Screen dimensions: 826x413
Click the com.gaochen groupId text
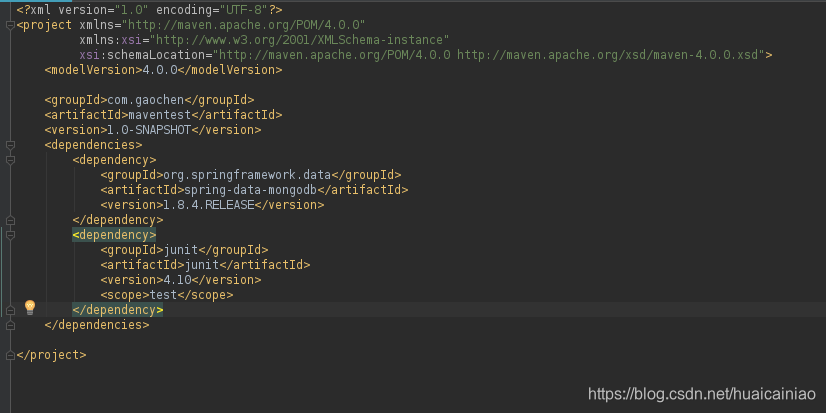coord(146,100)
